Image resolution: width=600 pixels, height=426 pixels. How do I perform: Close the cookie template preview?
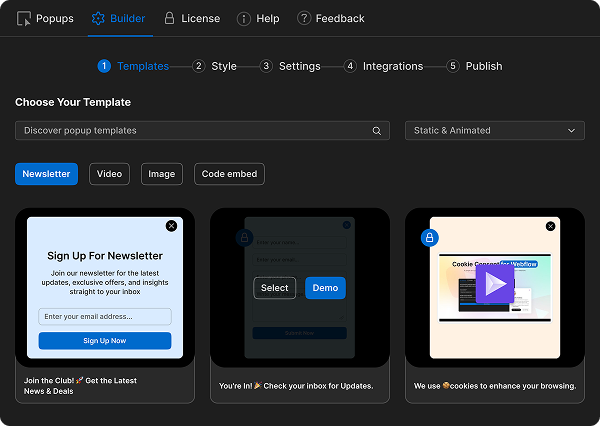pyautogui.click(x=551, y=226)
